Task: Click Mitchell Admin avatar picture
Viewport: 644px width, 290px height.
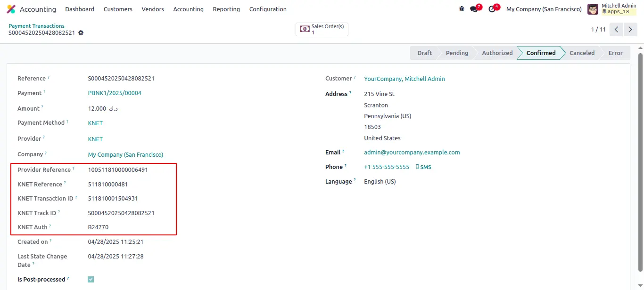Action: point(593,9)
